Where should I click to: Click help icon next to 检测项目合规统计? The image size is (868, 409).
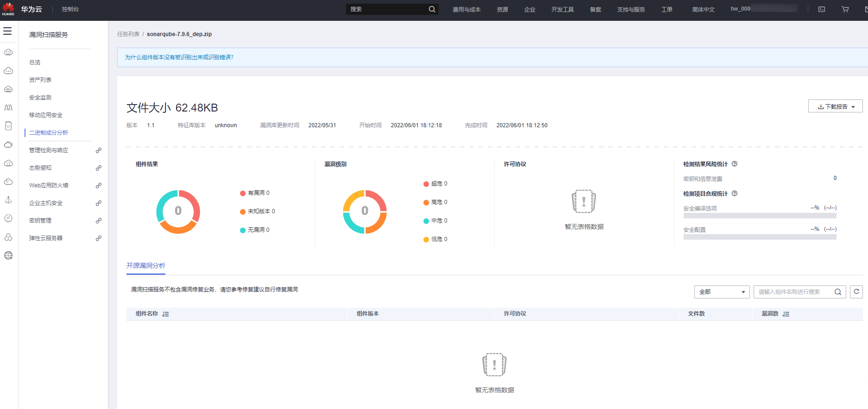coord(735,193)
